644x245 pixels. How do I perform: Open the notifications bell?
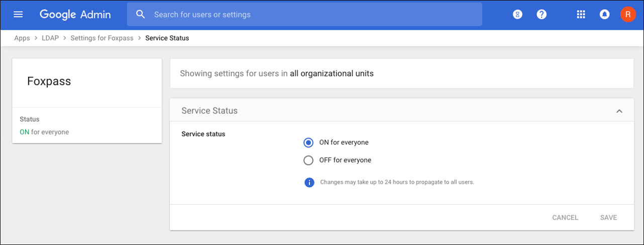pyautogui.click(x=605, y=15)
